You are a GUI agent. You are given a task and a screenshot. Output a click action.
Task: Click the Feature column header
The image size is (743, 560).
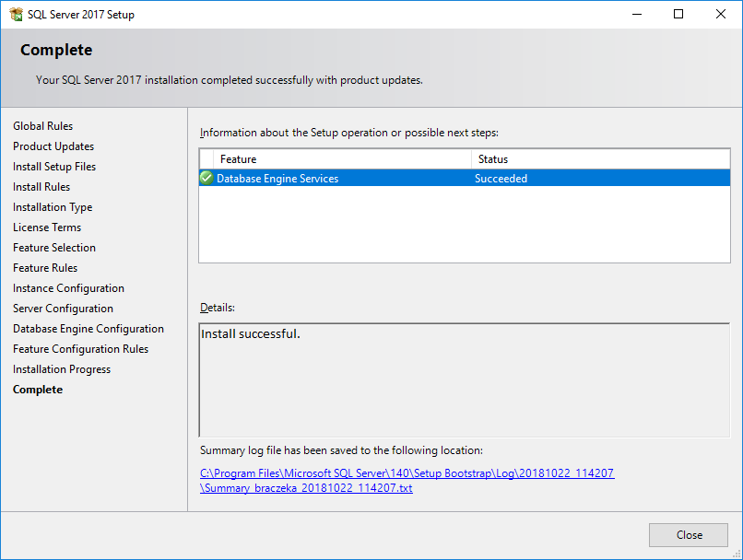[343, 159]
